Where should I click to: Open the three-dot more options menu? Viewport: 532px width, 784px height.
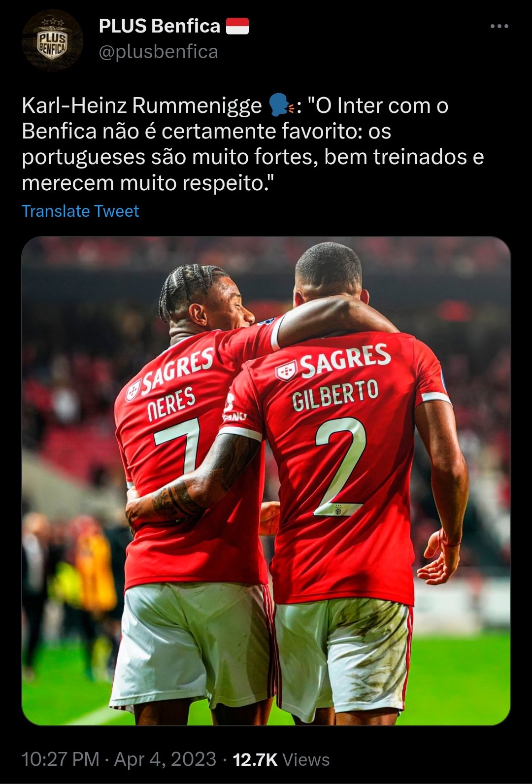(x=499, y=26)
